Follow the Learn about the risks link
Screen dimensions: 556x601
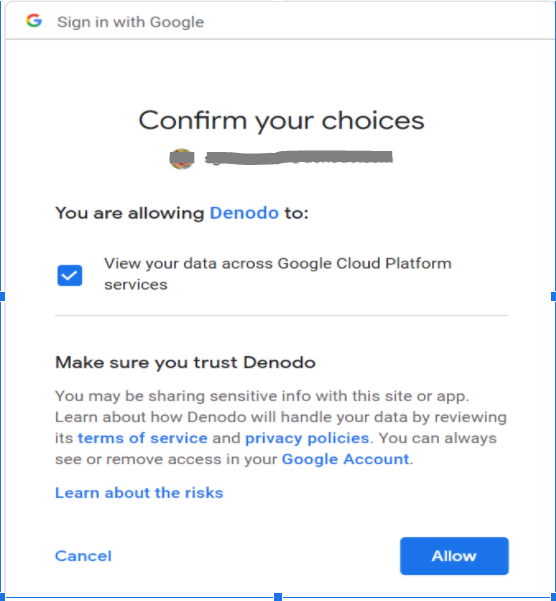point(139,493)
